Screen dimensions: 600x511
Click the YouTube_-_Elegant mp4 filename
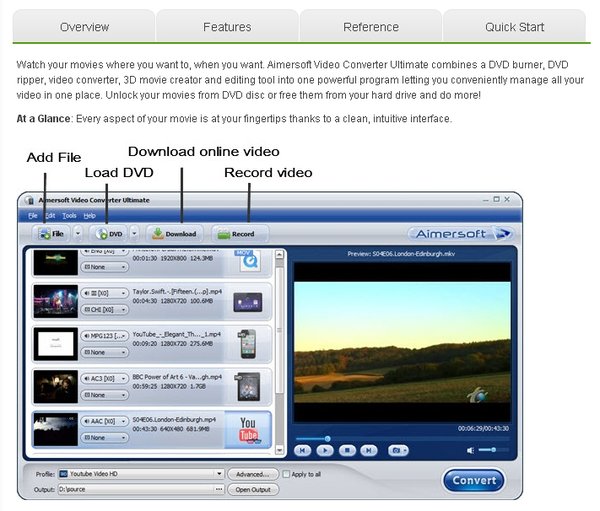[x=176, y=335]
